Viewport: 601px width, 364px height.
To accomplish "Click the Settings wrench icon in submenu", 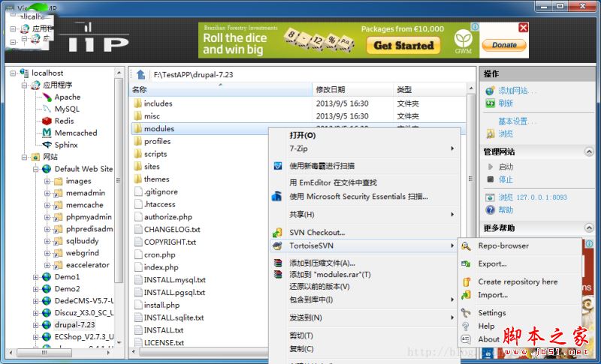I will coord(466,313).
